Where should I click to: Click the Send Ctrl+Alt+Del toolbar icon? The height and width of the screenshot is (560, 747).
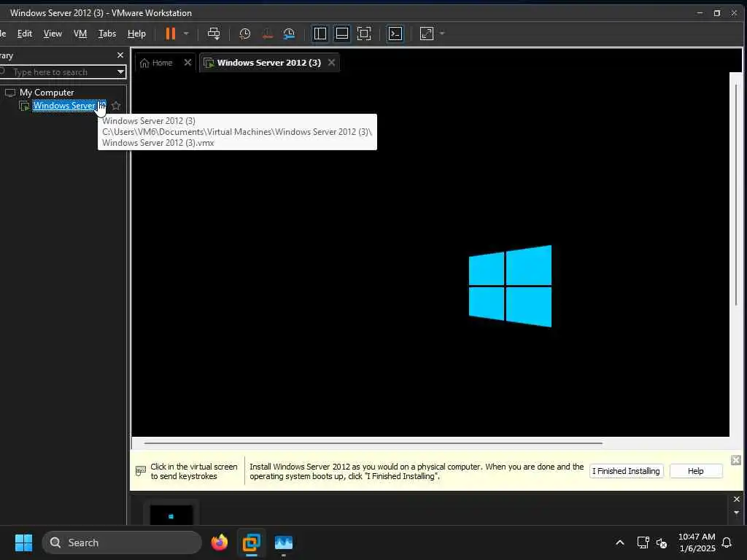tap(214, 34)
